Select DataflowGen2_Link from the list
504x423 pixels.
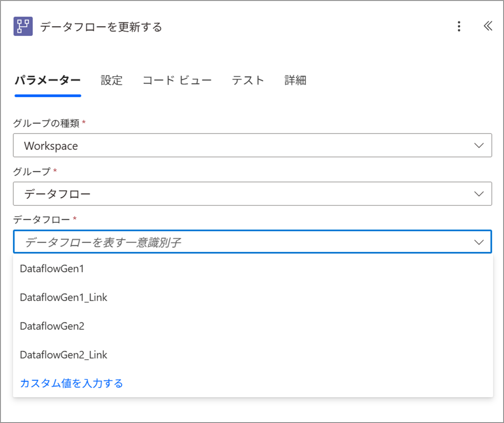(x=253, y=355)
